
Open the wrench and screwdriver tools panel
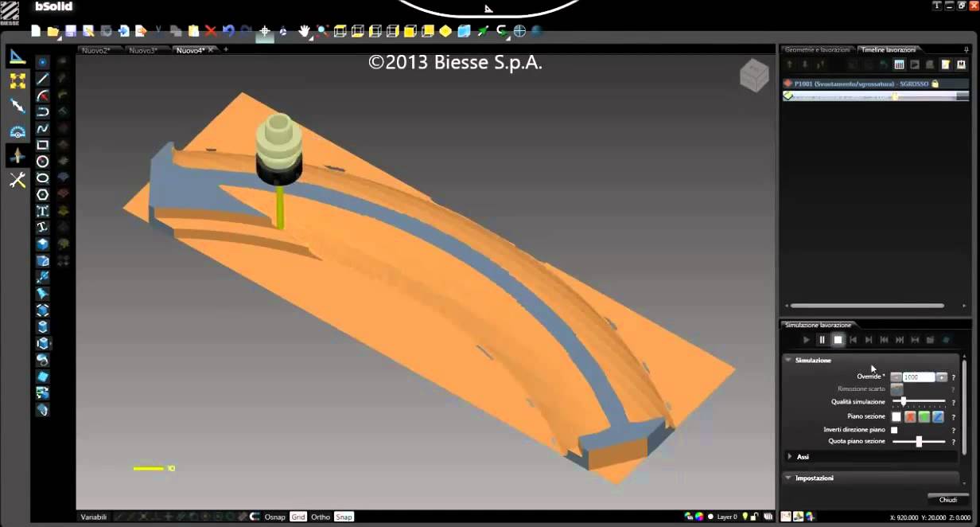[17, 180]
